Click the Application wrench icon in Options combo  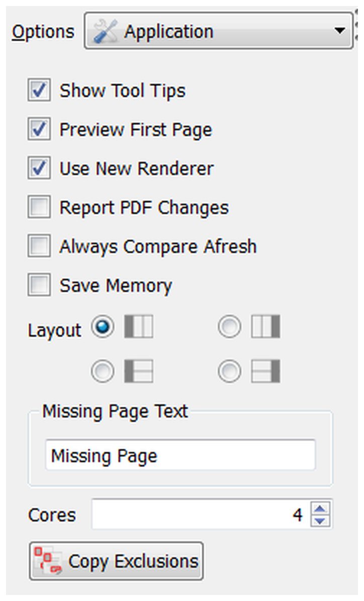tap(105, 31)
